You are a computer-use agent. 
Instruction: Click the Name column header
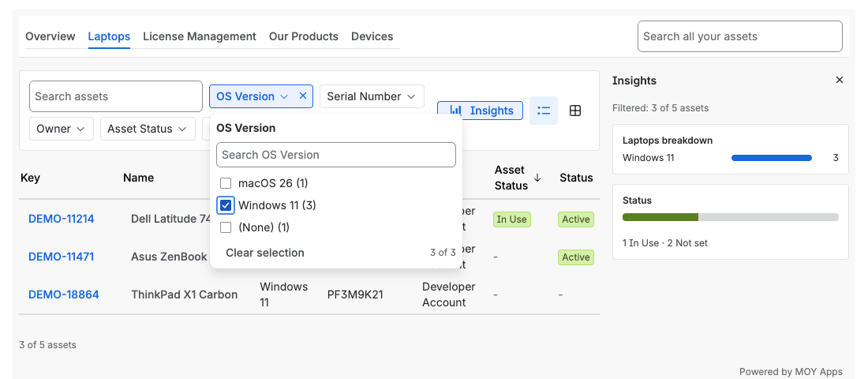click(138, 178)
